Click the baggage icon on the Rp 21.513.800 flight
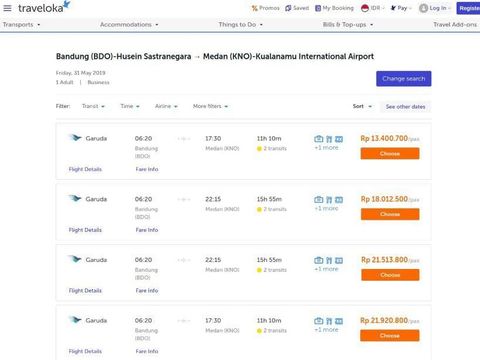480x360 pixels. (x=319, y=260)
